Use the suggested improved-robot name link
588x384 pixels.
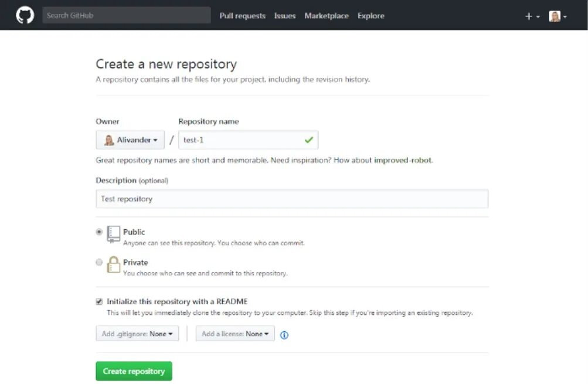(403, 160)
